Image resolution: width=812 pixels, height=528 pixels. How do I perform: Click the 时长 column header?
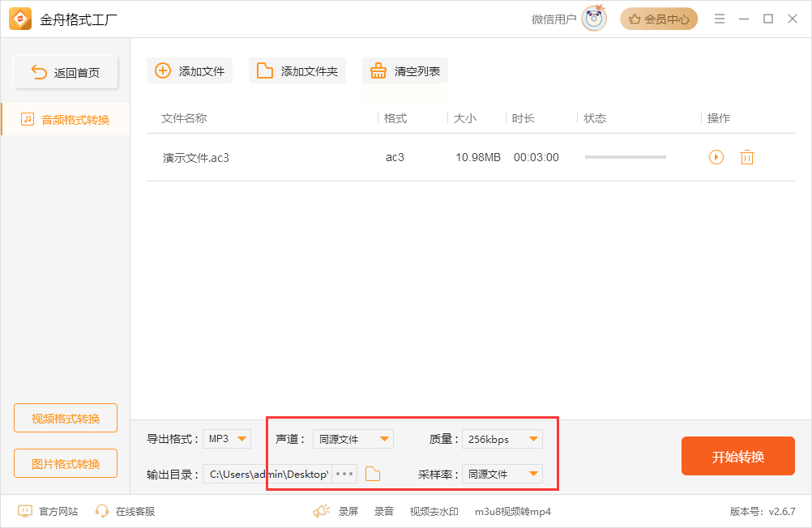click(523, 118)
